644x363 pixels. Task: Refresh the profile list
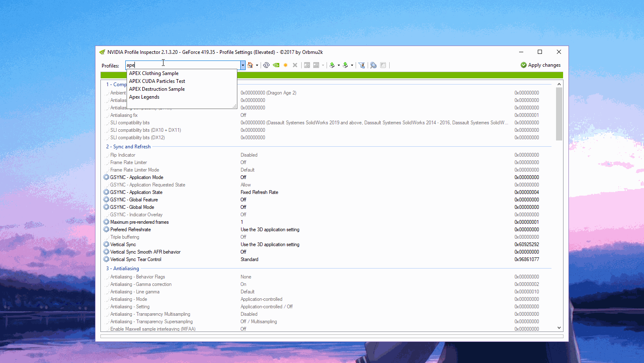[266, 65]
